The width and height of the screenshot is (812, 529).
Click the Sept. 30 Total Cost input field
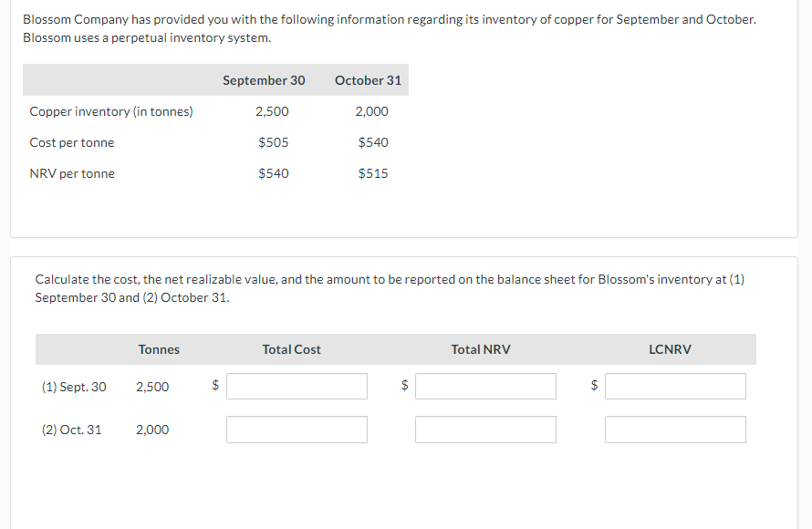[x=297, y=387]
